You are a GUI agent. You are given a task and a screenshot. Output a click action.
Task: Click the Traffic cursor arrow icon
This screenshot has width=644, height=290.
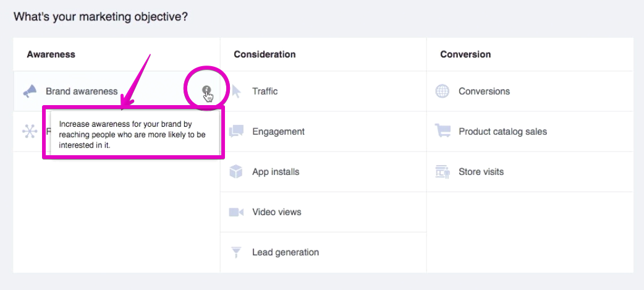click(x=236, y=91)
